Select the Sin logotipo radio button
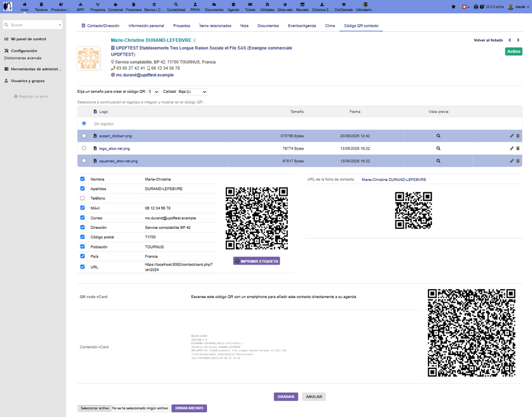The height and width of the screenshot is (417, 532). click(84, 123)
